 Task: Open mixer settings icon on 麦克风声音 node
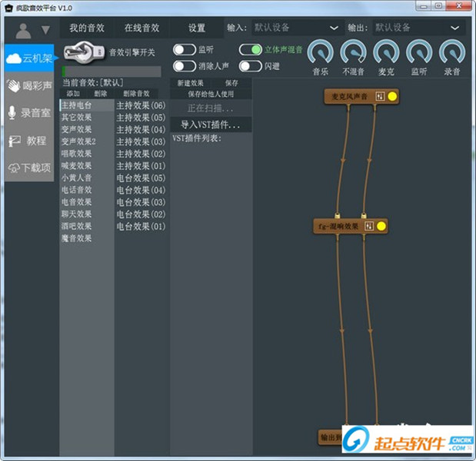click(x=380, y=97)
